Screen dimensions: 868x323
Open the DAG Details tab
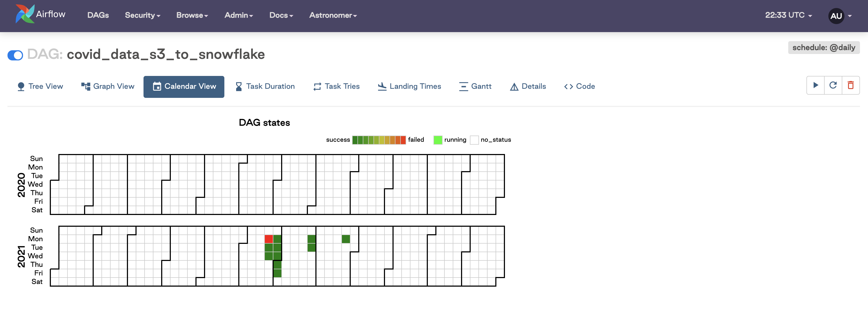click(x=528, y=86)
